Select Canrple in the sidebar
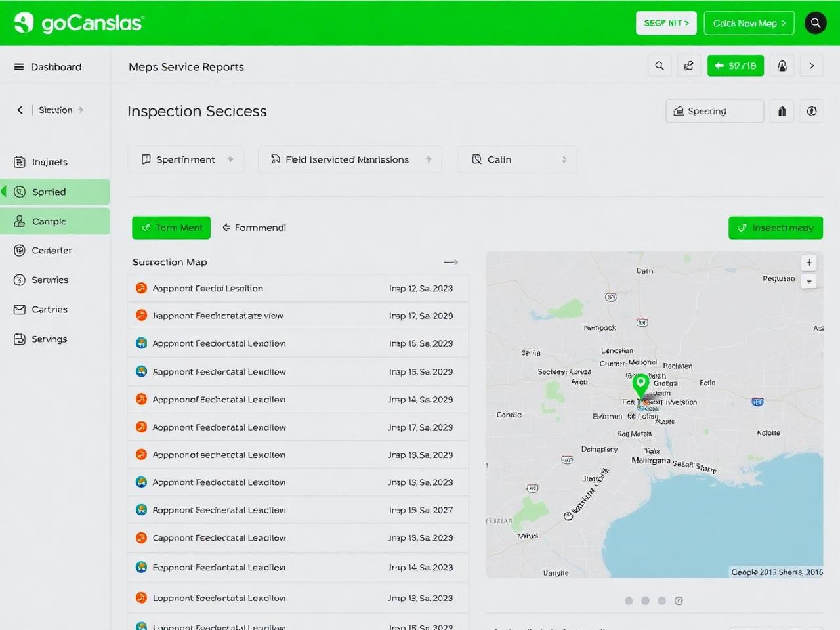Image resolution: width=840 pixels, height=630 pixels. click(x=55, y=221)
